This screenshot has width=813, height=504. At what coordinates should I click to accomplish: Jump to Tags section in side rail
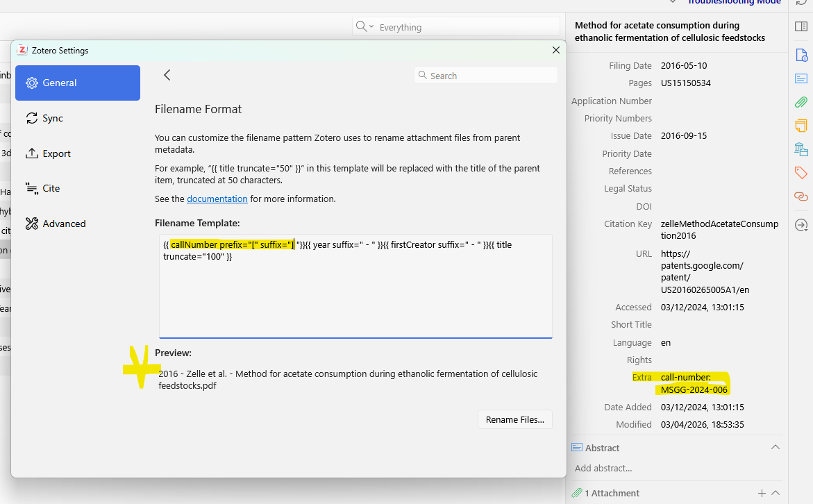[801, 173]
